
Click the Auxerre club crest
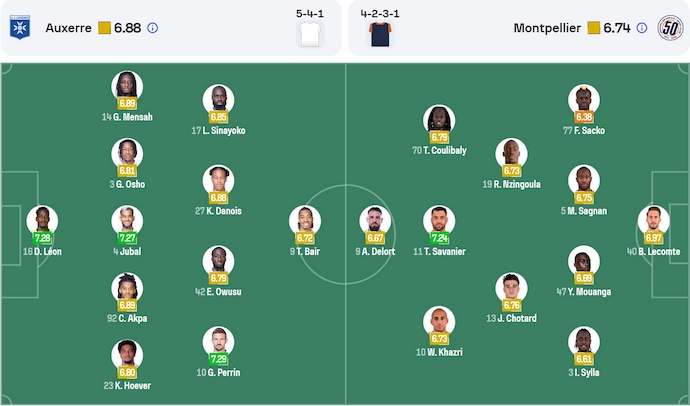[x=18, y=28]
